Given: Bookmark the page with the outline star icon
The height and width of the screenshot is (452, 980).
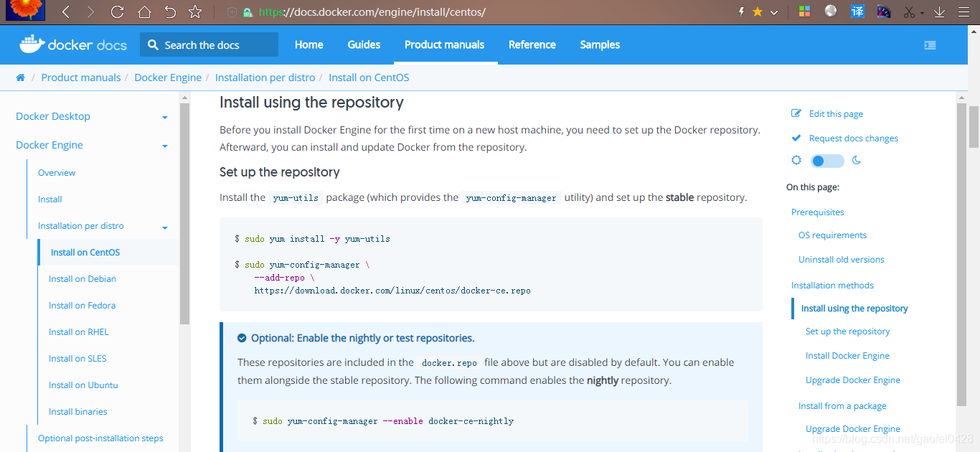Looking at the screenshot, I should [x=195, y=12].
